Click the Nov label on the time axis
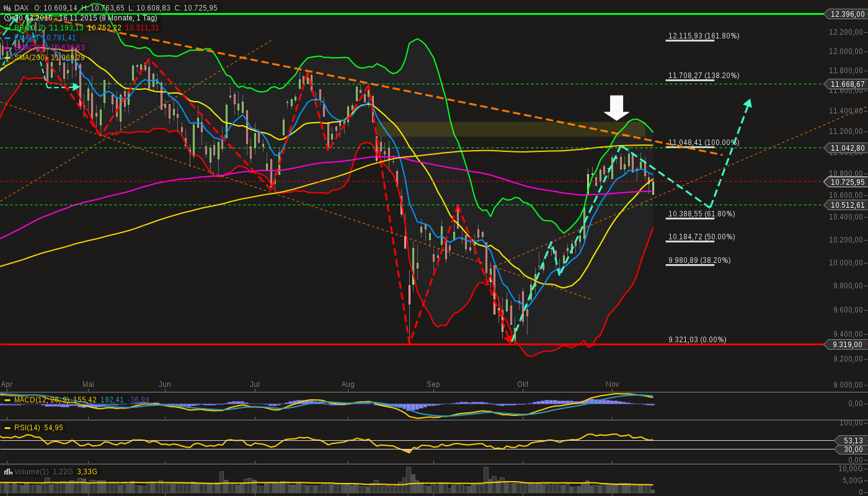 coord(613,384)
